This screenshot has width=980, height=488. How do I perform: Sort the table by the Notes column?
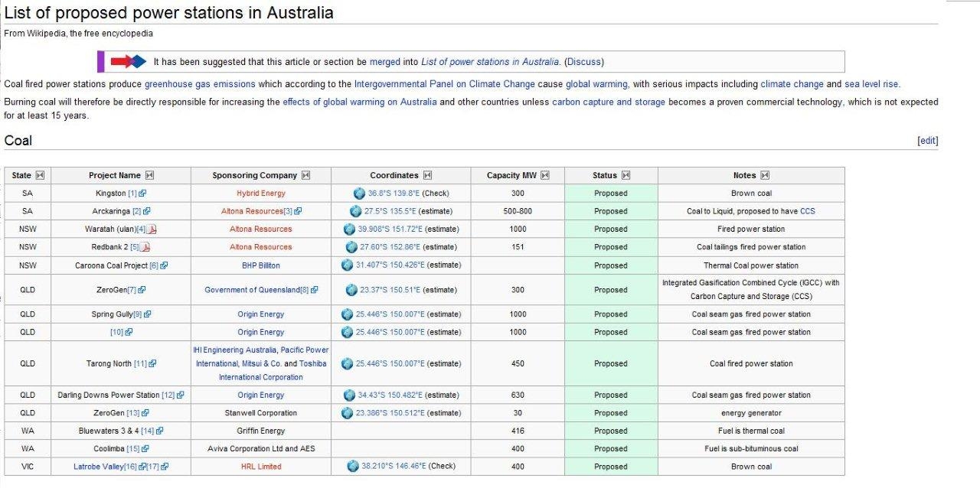pos(765,175)
